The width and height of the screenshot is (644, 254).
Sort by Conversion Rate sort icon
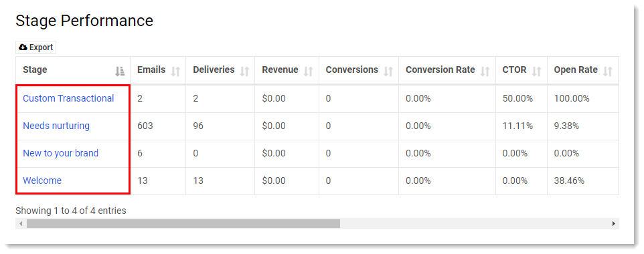(x=485, y=72)
